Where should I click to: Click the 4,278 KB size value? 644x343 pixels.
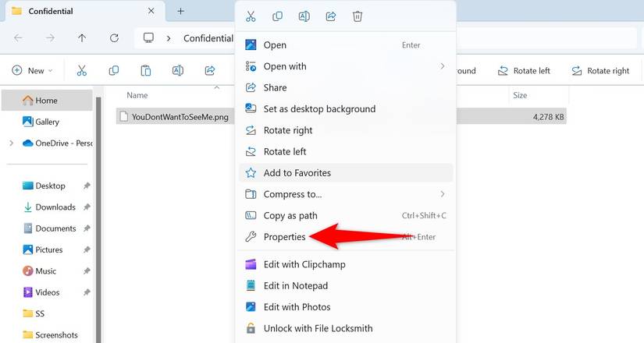coord(548,117)
